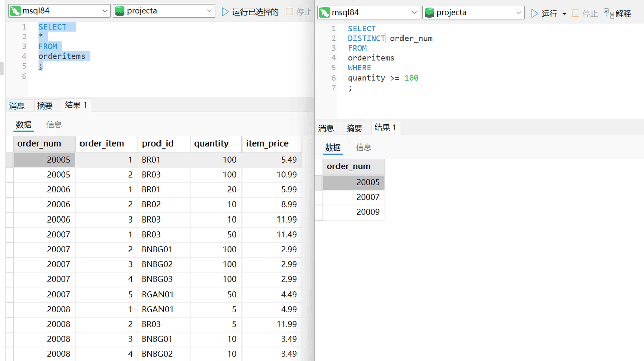Viewport: 644px width, 361px height.
Task: Click the projecta database icon in right pane
Action: tap(429, 13)
